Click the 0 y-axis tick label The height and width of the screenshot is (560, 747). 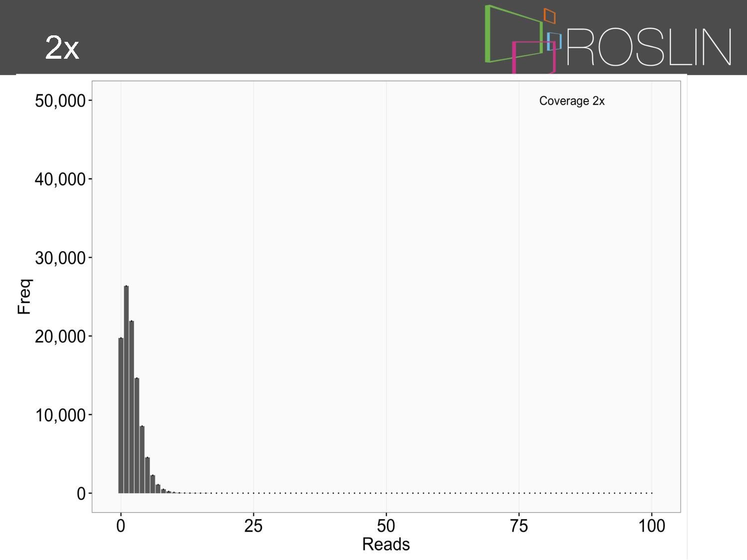point(81,494)
